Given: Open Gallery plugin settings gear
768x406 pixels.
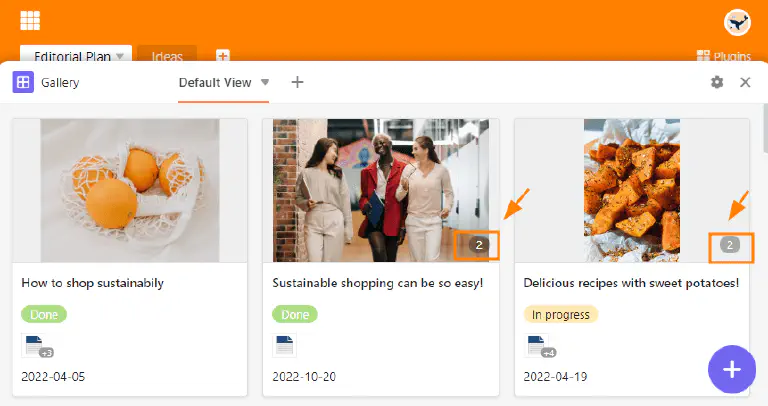Looking at the screenshot, I should click(717, 83).
